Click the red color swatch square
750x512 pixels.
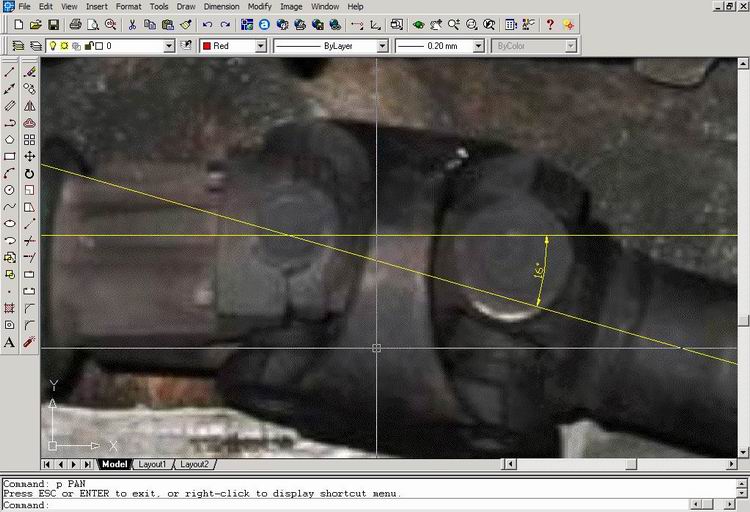[x=206, y=46]
